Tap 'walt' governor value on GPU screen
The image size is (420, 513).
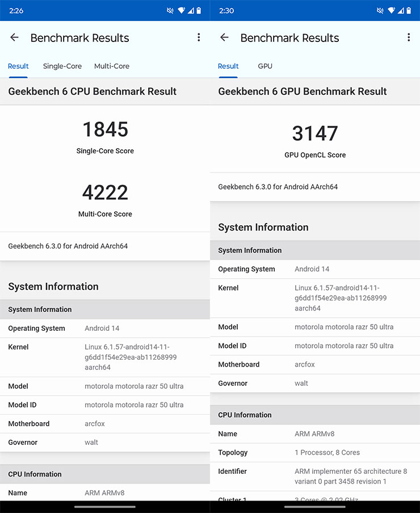tap(301, 383)
